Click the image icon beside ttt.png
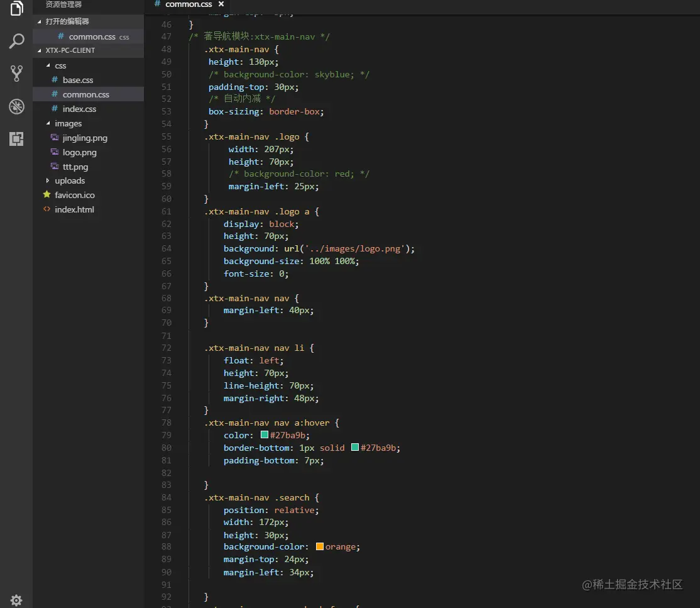Screen dimensions: 700x608 pos(55,166)
